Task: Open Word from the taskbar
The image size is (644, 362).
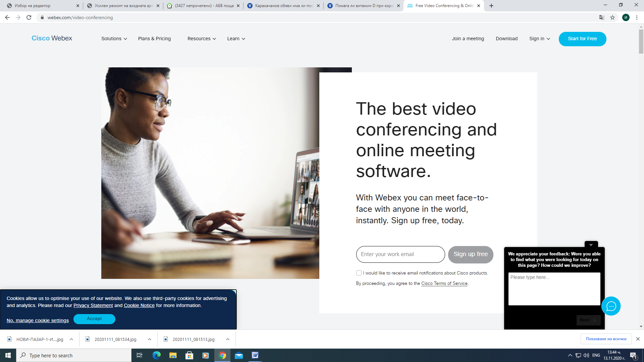Action: pyautogui.click(x=255, y=355)
